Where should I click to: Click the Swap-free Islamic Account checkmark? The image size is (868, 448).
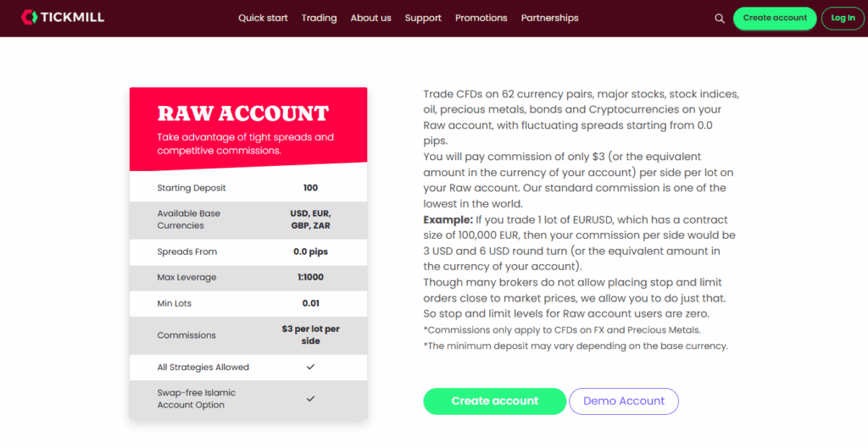(310, 398)
